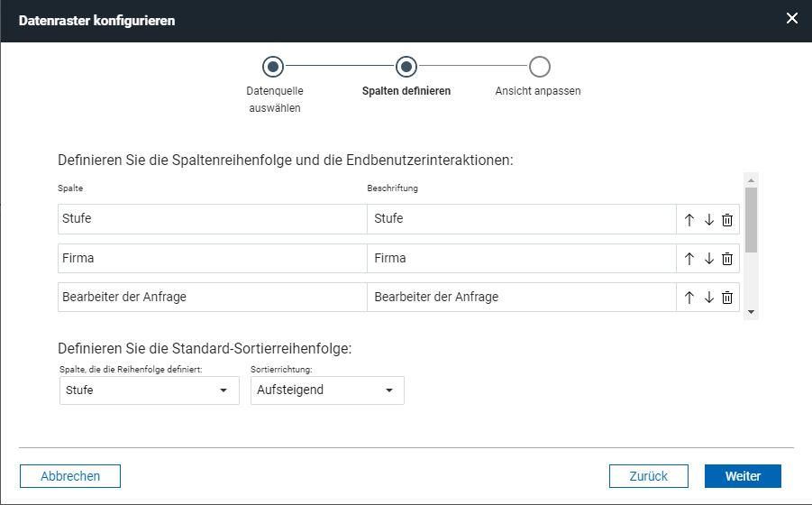Move Bearbeiter der Anfrage row down
This screenshot has height=505, width=812.
click(x=709, y=298)
